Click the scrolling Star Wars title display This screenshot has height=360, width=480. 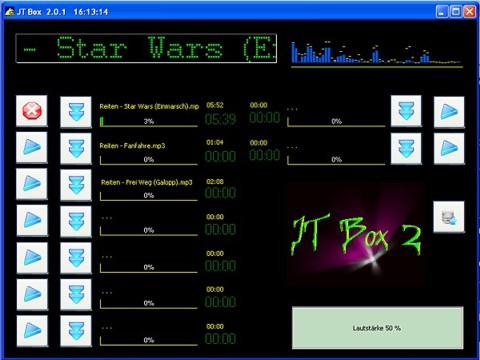pos(146,48)
